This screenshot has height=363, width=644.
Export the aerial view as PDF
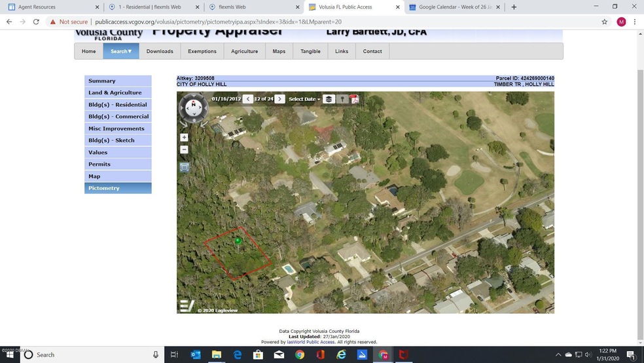354,99
